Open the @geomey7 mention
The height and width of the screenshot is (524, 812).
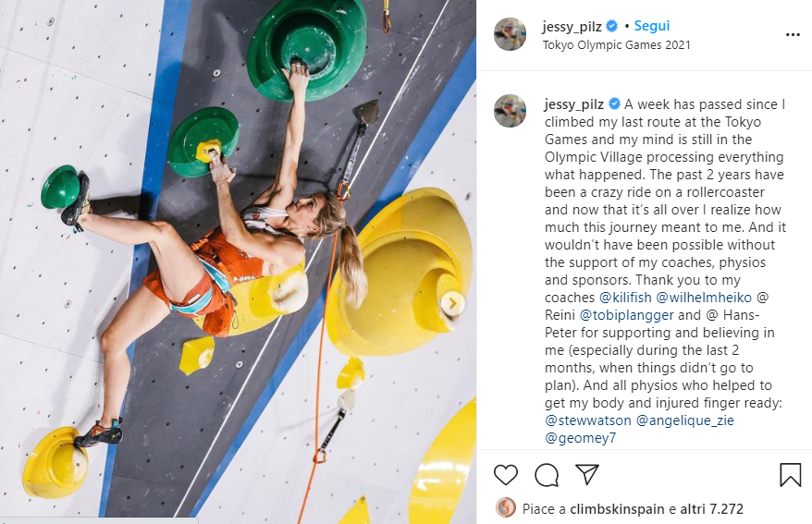(580, 438)
